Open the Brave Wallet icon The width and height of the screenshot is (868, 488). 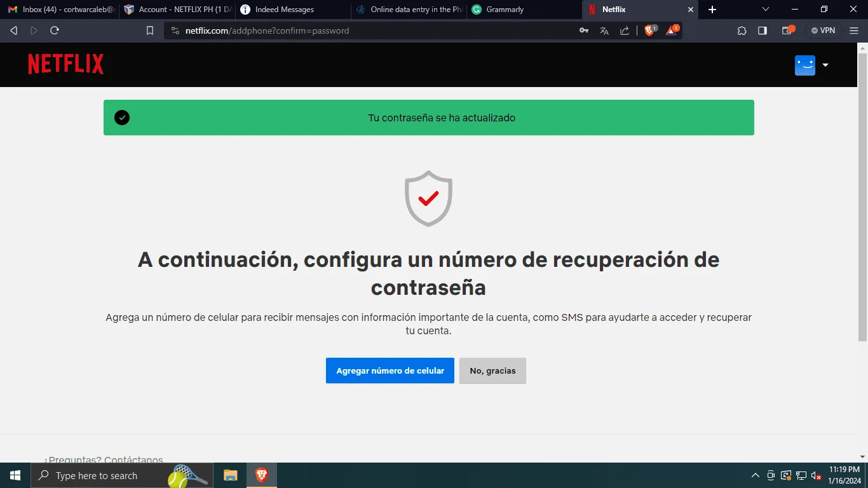tap(788, 30)
